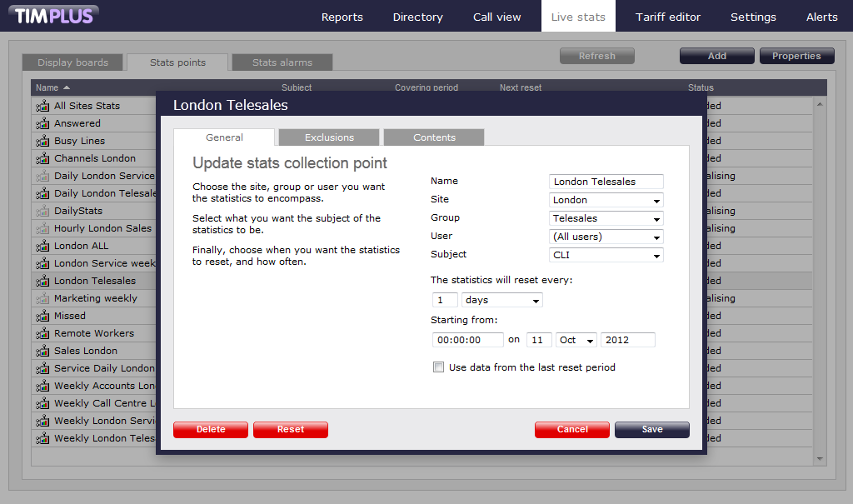This screenshot has width=853, height=504.
Task: Click the Busy Lines row icon
Action: [x=42, y=141]
